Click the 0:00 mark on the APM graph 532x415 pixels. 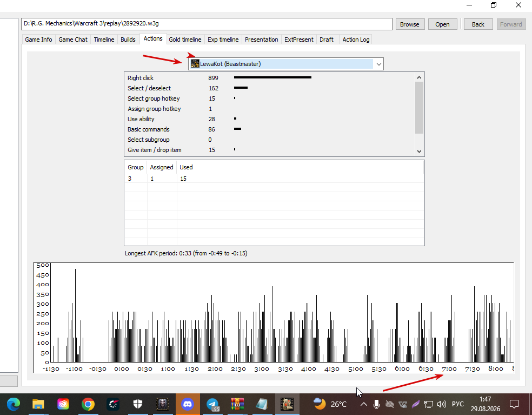(x=122, y=369)
